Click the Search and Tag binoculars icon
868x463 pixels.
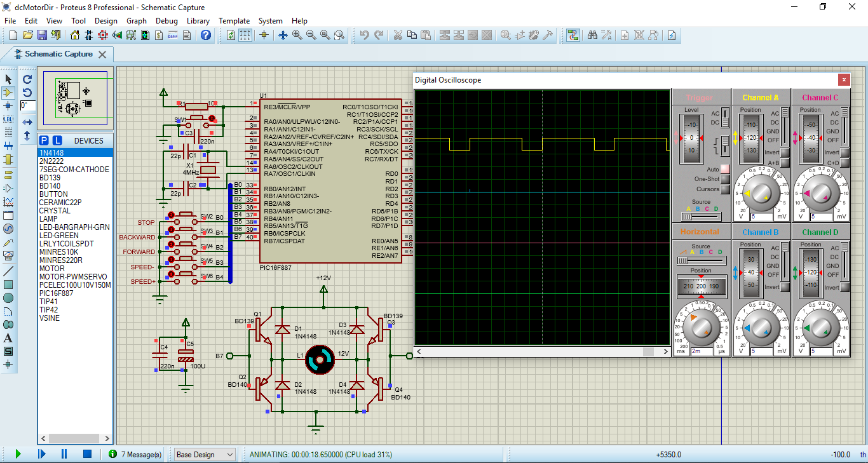pyautogui.click(x=592, y=35)
